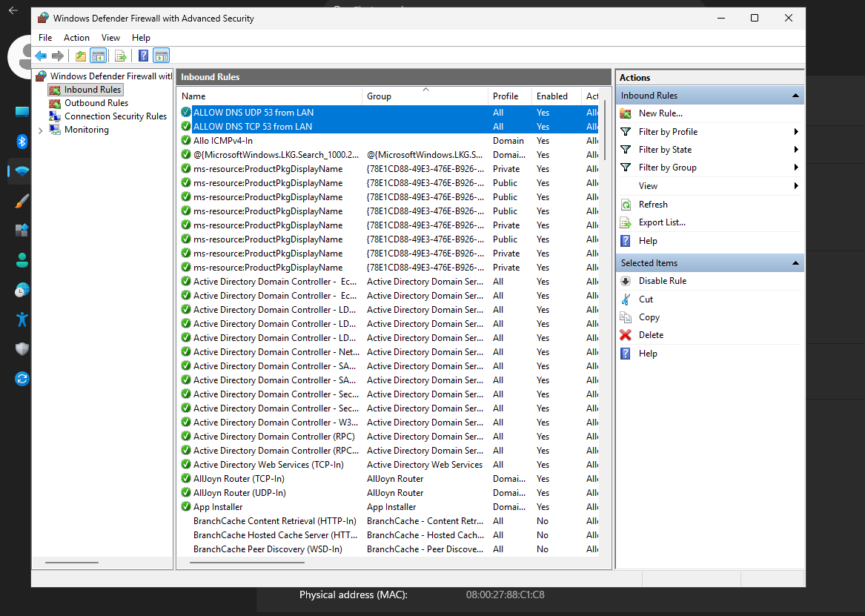The width and height of the screenshot is (865, 616).
Task: Select Outbound Rules in the console tree
Action: 96,103
